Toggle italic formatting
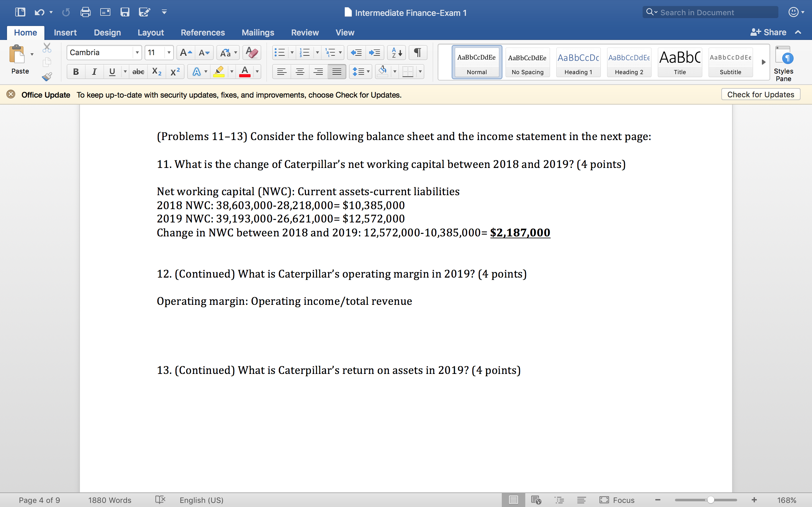The width and height of the screenshot is (812, 507). (x=94, y=71)
